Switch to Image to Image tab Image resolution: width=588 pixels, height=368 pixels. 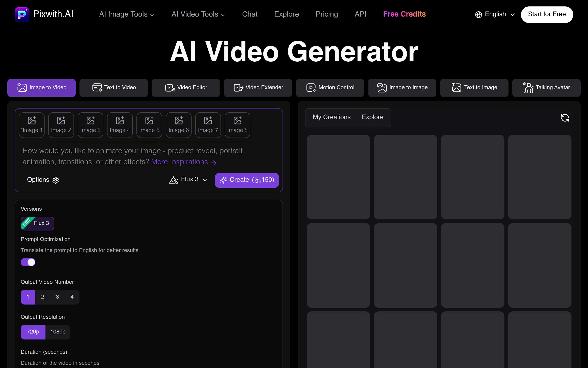point(402,88)
